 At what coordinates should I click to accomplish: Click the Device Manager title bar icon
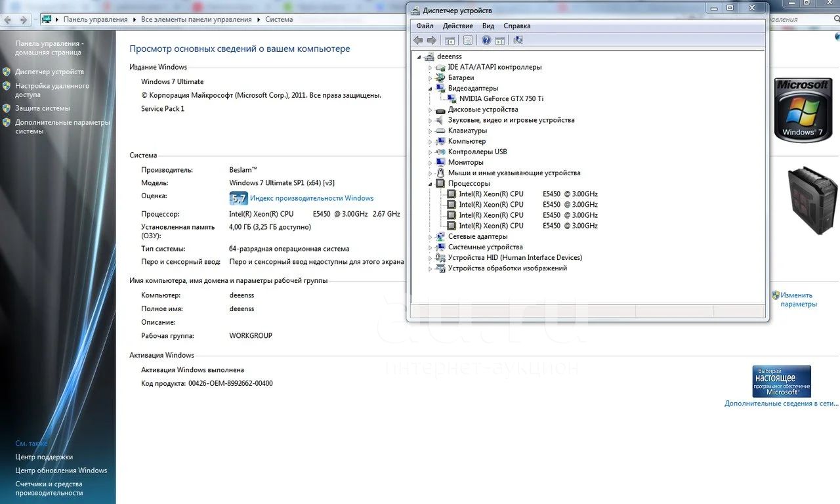point(415,10)
